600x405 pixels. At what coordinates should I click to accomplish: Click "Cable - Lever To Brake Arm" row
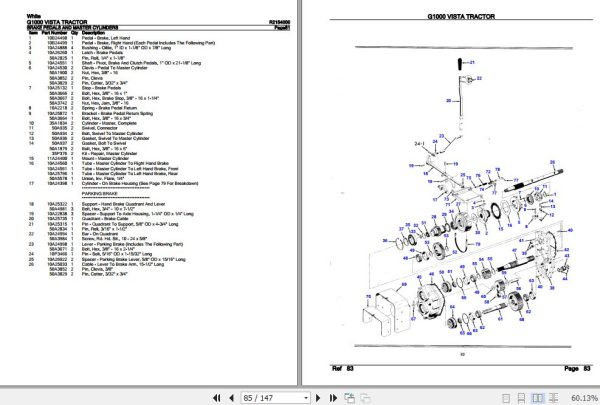[123, 264]
